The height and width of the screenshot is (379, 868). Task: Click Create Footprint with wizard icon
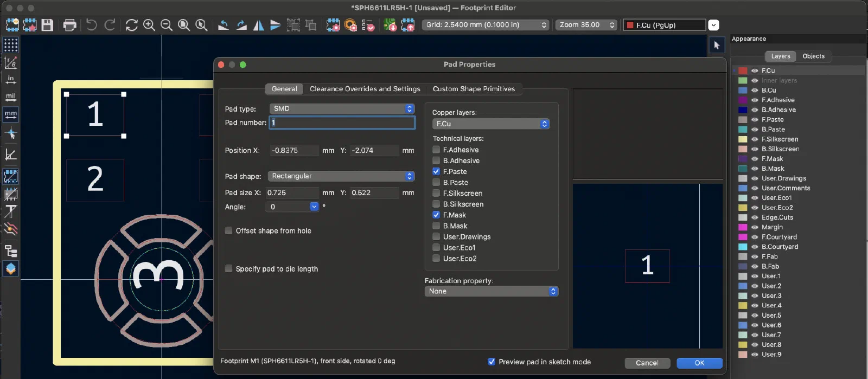click(30, 25)
